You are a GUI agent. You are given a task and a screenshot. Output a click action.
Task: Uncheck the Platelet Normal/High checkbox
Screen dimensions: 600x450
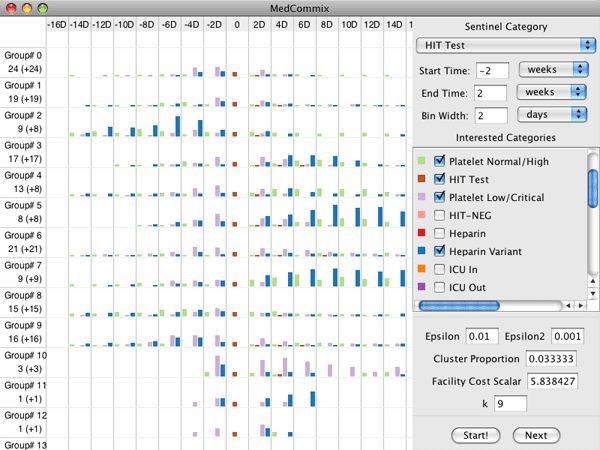[439, 161]
